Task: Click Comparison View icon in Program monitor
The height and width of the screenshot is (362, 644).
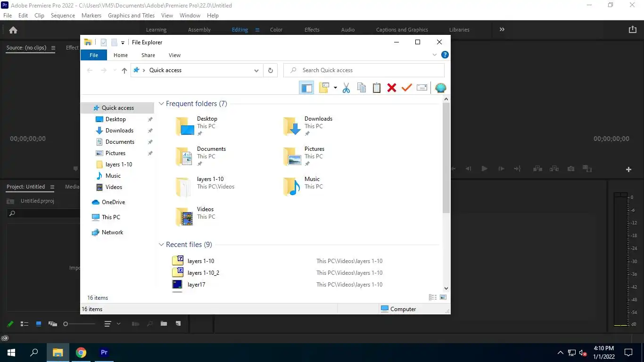Action: (587, 168)
